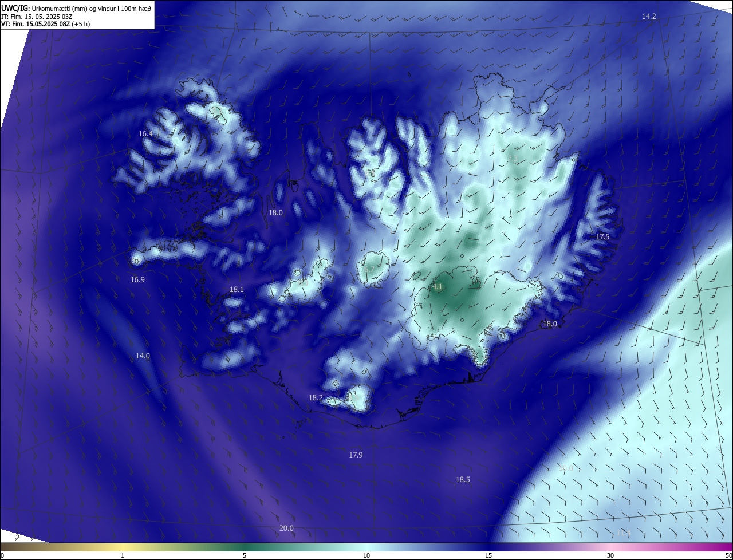733x560 pixels.
Task: Click the 18.1 value label
Action: click(x=237, y=290)
